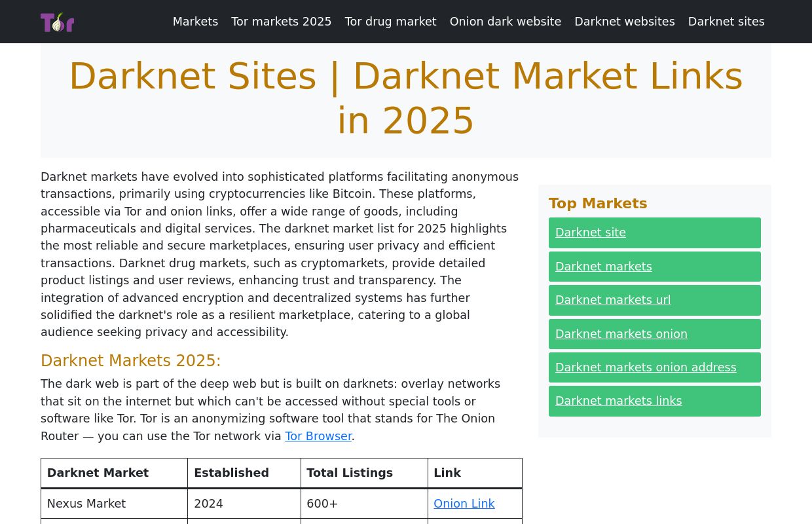Navigate to Onion dark website

click(505, 22)
